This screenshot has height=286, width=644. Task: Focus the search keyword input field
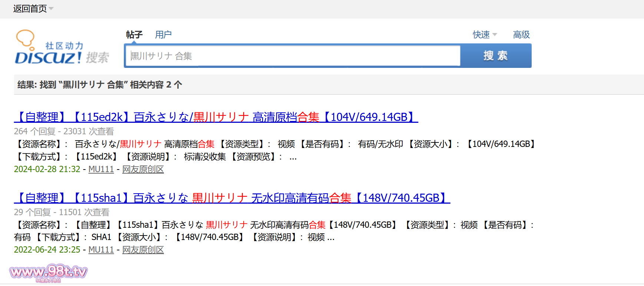pos(293,56)
